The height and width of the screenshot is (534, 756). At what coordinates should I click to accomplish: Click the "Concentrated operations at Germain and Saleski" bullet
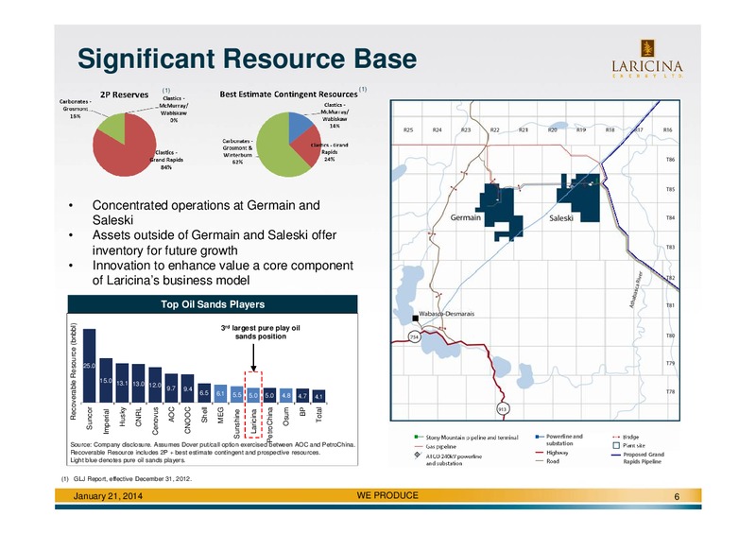pos(206,213)
